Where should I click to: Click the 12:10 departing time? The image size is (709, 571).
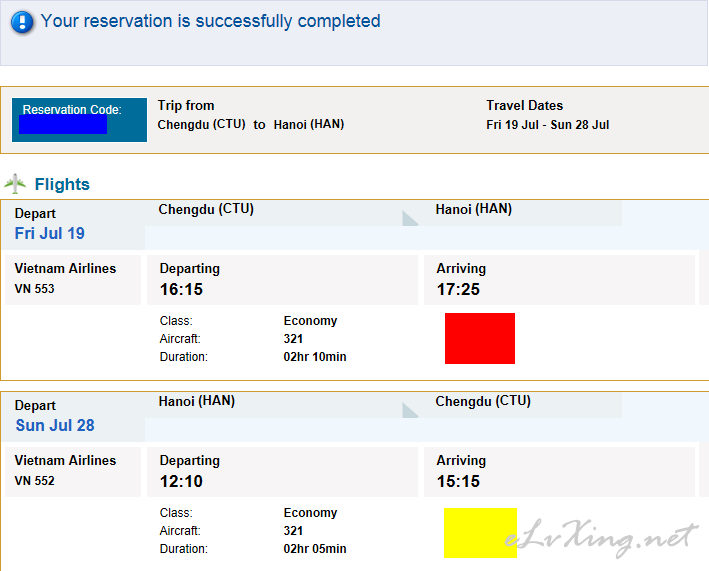(181, 481)
